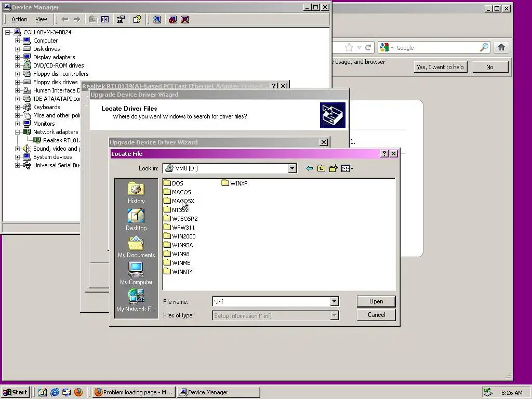Select Monitors in the device tree
Image resolution: width=532 pixels, height=399 pixels.
pyautogui.click(x=44, y=124)
